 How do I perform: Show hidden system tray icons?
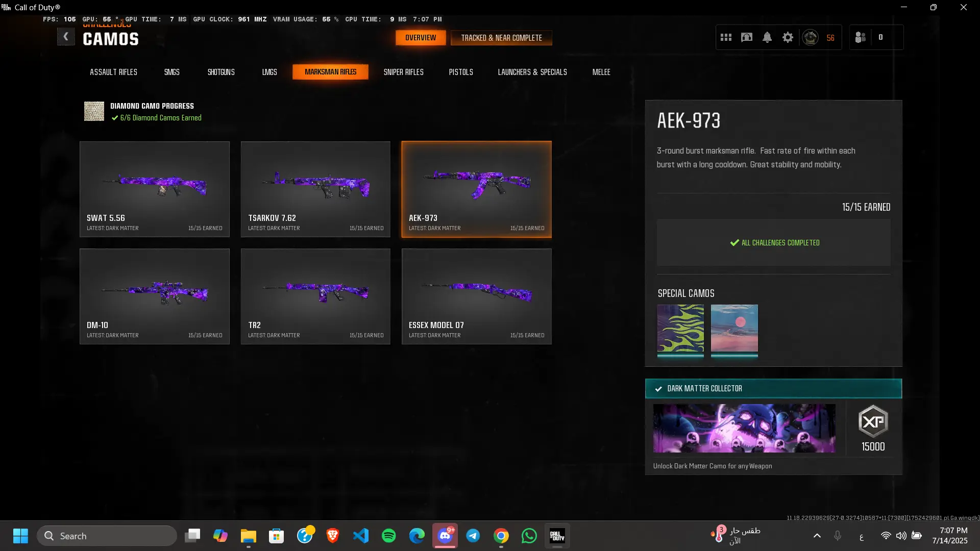click(817, 536)
